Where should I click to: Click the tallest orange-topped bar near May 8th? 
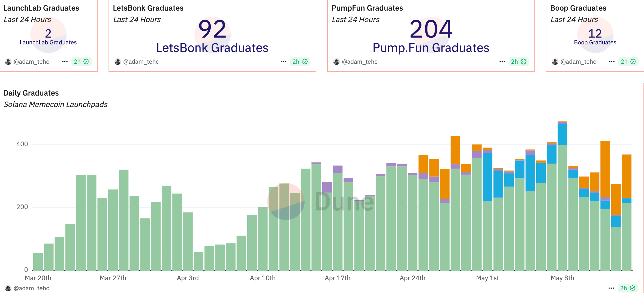[x=562, y=196]
